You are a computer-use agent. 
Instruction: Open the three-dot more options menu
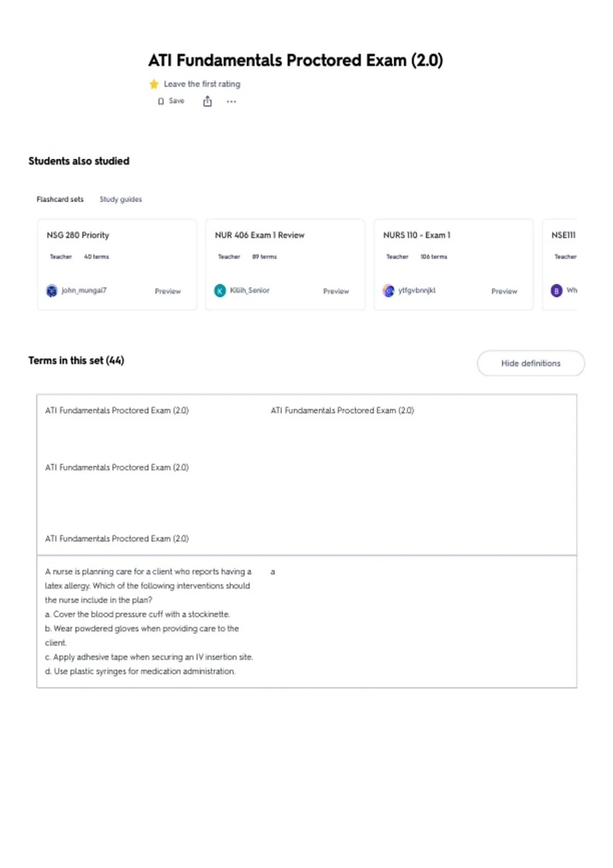click(x=231, y=102)
